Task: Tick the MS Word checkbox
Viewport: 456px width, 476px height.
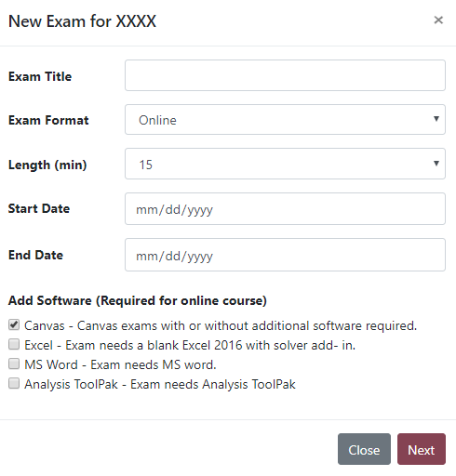Action: (x=14, y=364)
